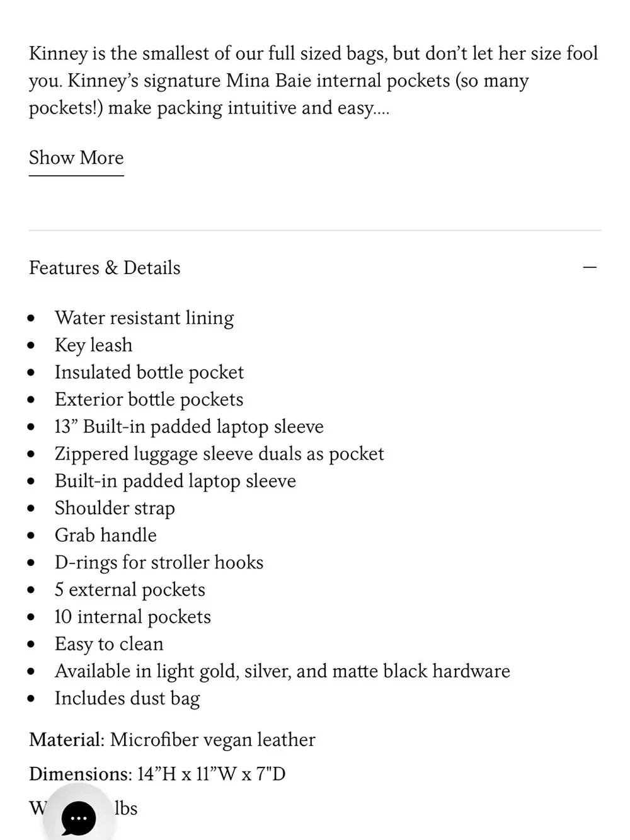The width and height of the screenshot is (630, 840).
Task: Select the 5 external pockets item
Action: coord(130,589)
